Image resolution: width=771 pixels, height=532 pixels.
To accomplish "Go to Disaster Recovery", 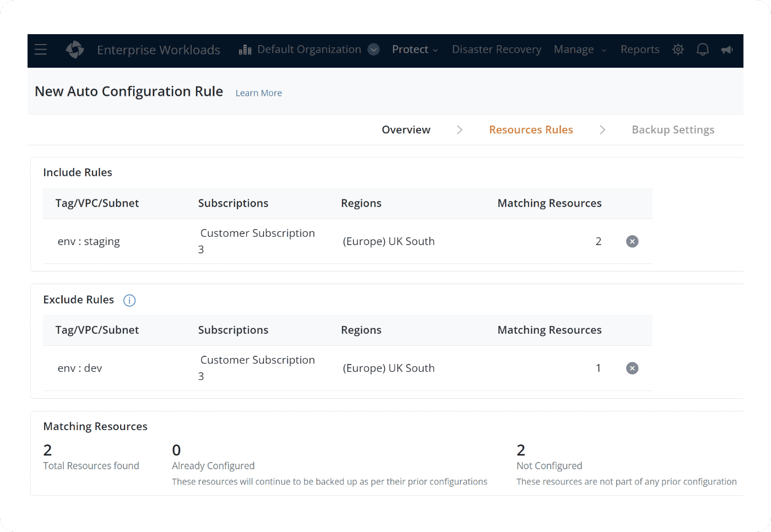I will click(496, 50).
